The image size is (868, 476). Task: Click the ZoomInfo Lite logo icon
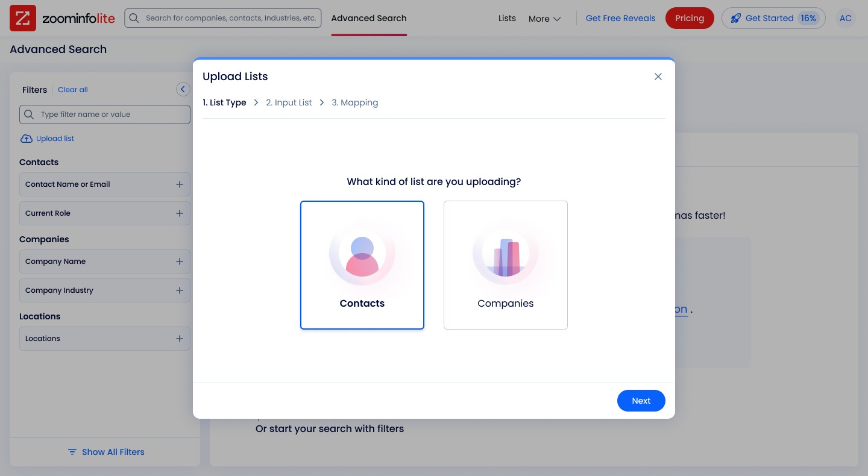pos(23,18)
